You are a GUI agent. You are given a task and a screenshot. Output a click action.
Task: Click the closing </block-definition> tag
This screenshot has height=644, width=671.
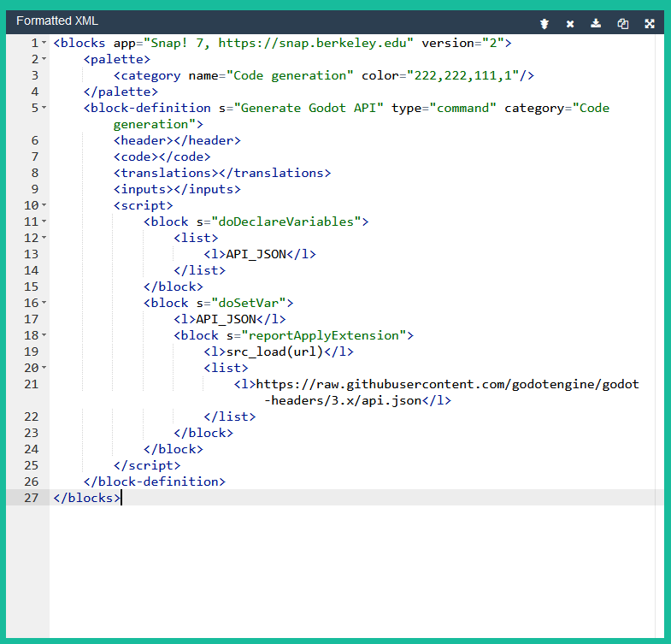pos(154,482)
